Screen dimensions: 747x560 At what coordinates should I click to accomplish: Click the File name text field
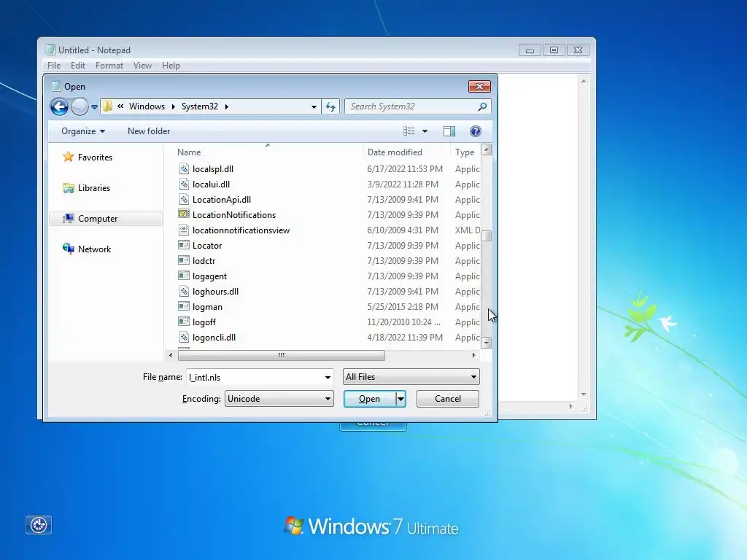coord(255,377)
